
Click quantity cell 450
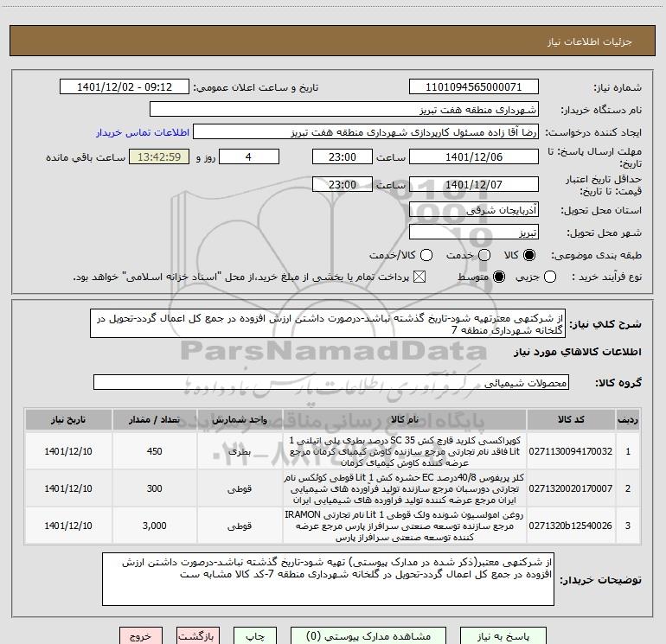(x=155, y=451)
